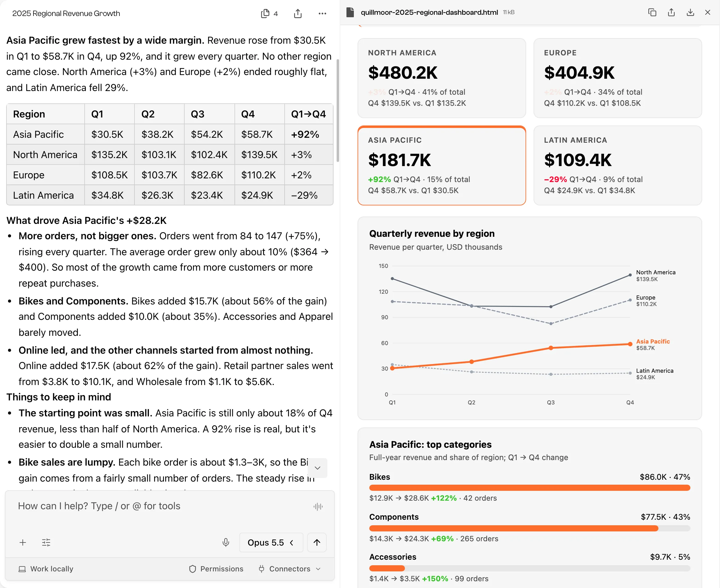Open the tool settings sliders icon

coord(46,542)
